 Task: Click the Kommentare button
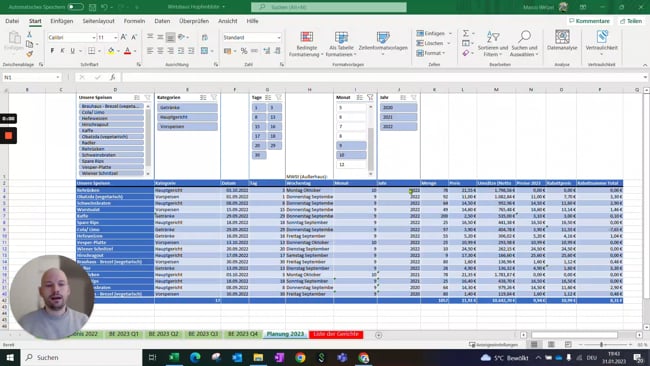(x=589, y=21)
